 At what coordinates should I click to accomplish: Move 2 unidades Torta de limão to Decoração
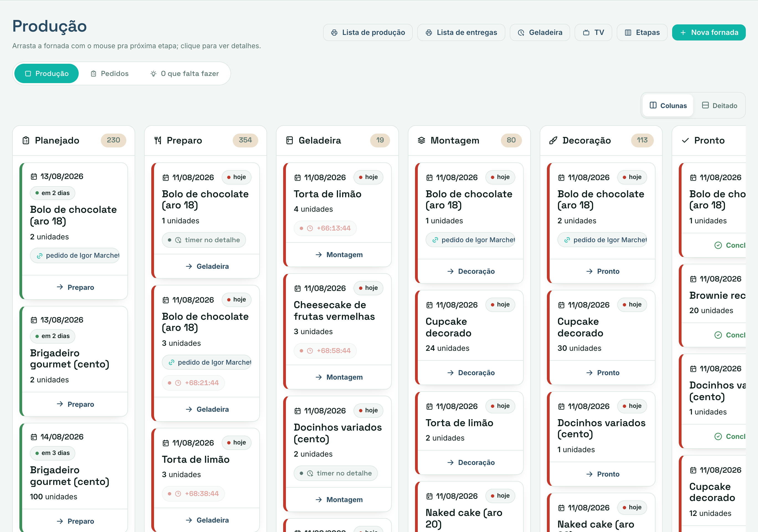[x=471, y=463]
